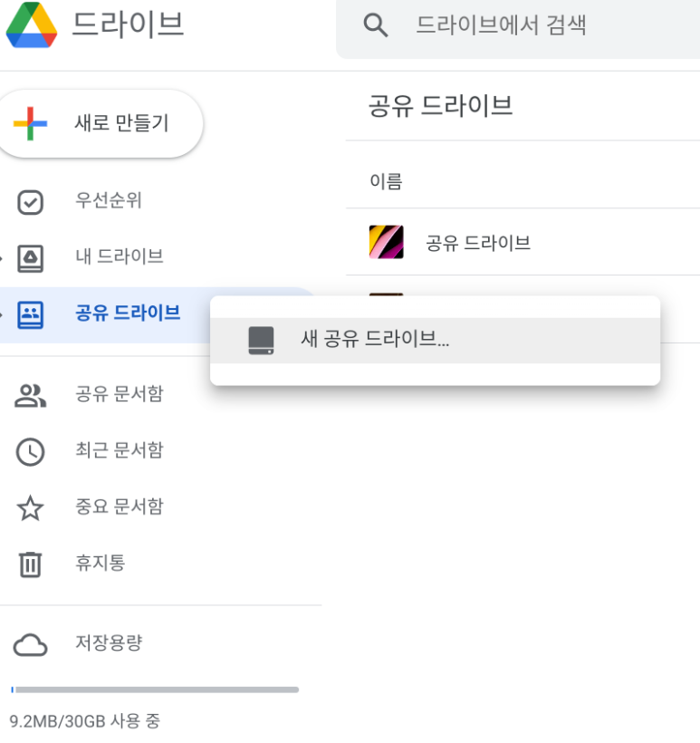This screenshot has width=700, height=743.
Task: Click the 새로 만들기 button
Action: 101,123
